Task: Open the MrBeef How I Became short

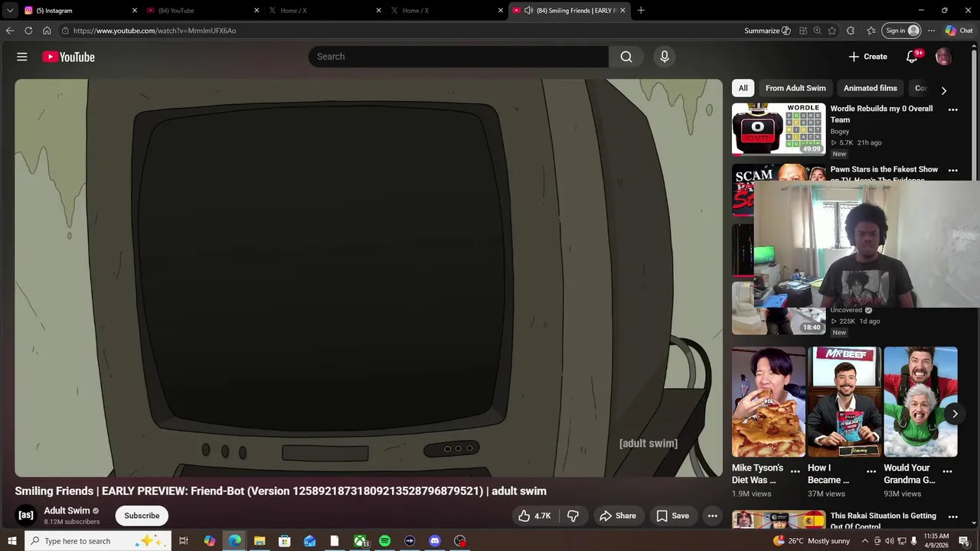Action: (x=844, y=402)
